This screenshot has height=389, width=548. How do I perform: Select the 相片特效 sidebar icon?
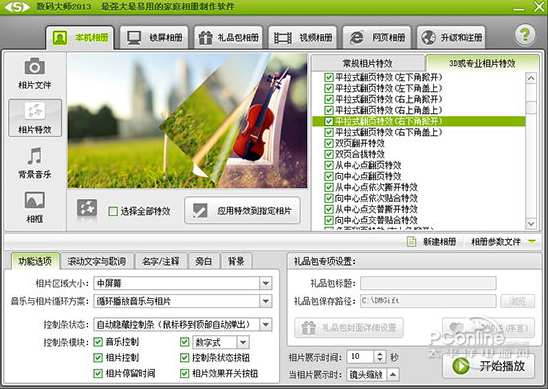[x=35, y=111]
